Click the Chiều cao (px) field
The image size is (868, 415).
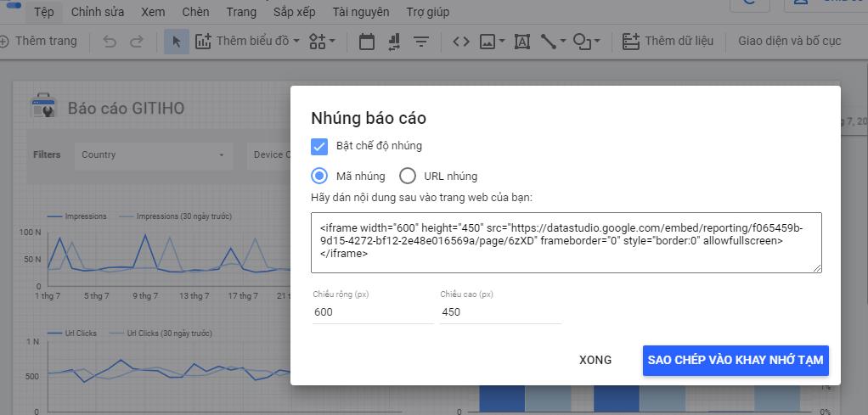(500, 312)
